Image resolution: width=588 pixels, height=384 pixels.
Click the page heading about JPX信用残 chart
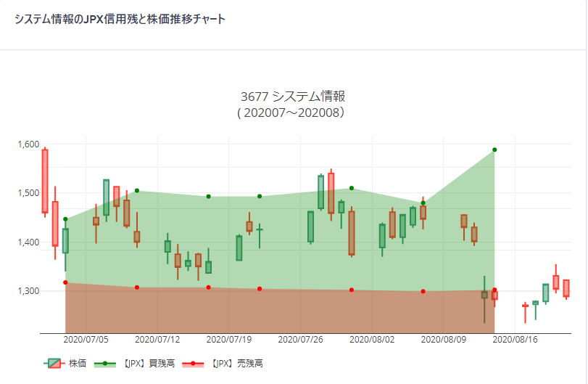(x=120, y=19)
